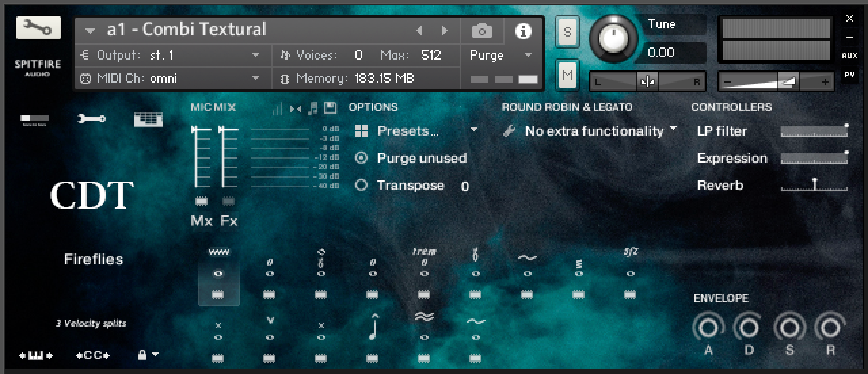Open the wrench settings view beside CDT
This screenshot has height=374, width=868.
(x=91, y=119)
